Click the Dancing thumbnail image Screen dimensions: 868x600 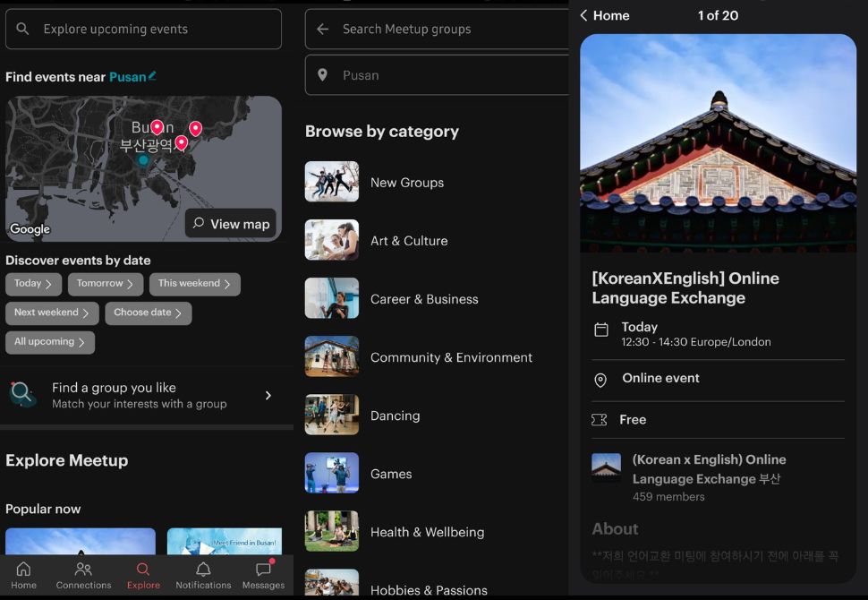click(332, 415)
